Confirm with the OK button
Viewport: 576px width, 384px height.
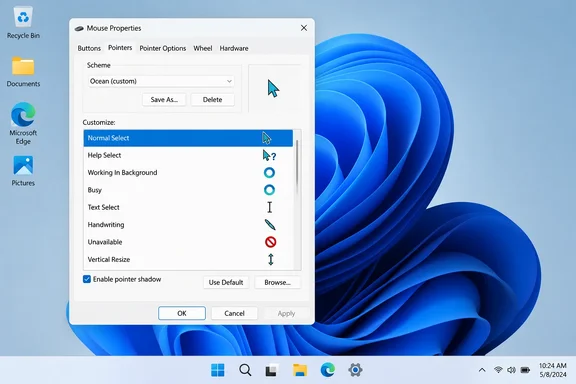pos(182,313)
